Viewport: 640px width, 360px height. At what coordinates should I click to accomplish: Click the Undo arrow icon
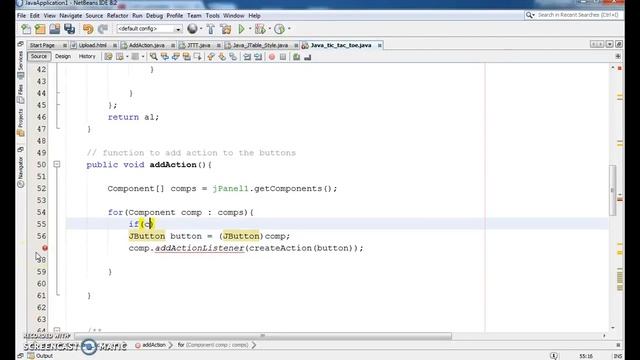click(x=88, y=29)
